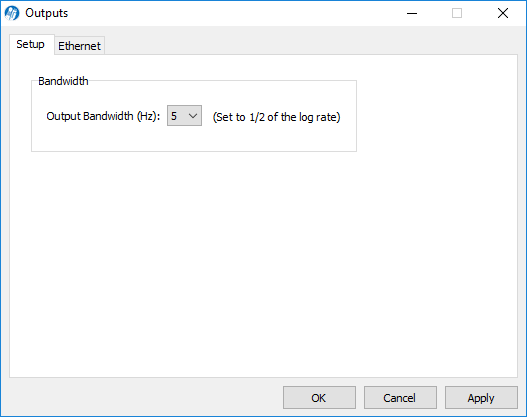
Task: Close the Outputs dialog with the X
Action: [503, 13]
